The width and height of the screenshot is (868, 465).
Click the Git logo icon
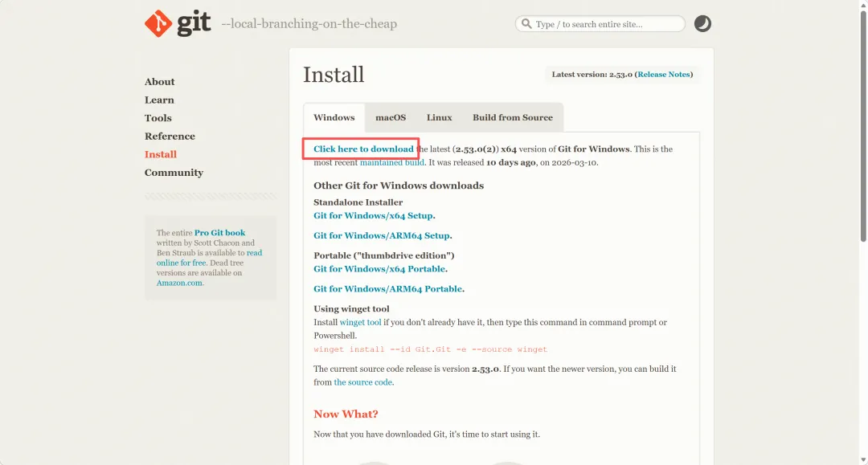point(178,23)
